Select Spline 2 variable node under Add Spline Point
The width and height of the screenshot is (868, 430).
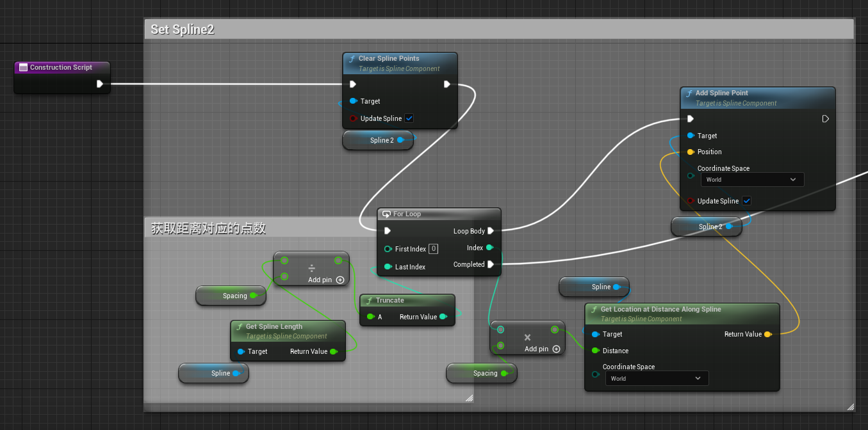(x=707, y=227)
